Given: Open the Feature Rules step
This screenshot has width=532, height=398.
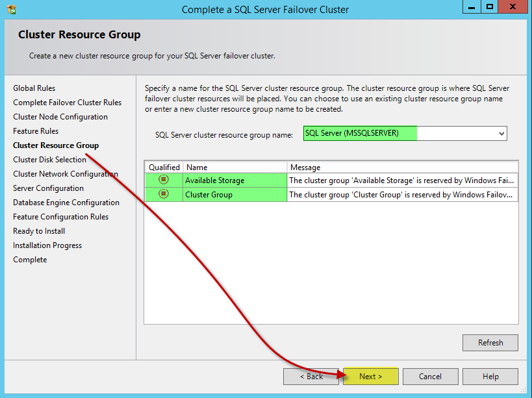Looking at the screenshot, I should [36, 131].
